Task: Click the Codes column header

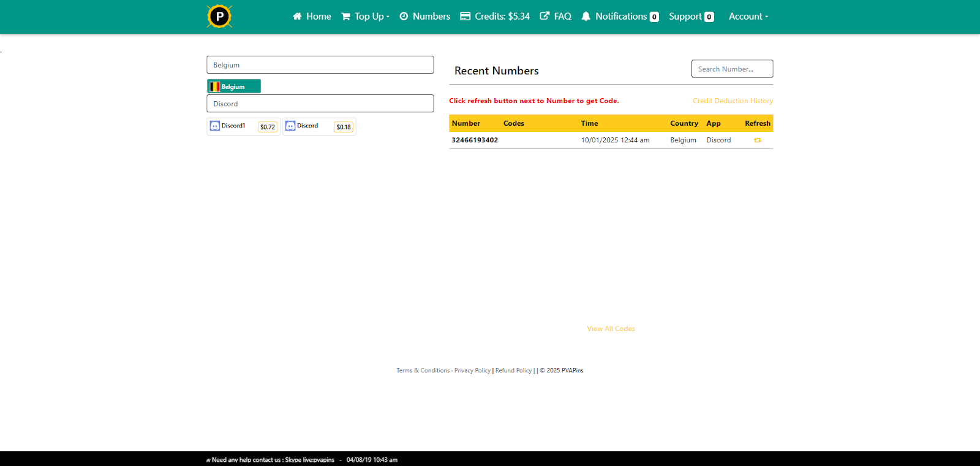Action: [x=514, y=123]
